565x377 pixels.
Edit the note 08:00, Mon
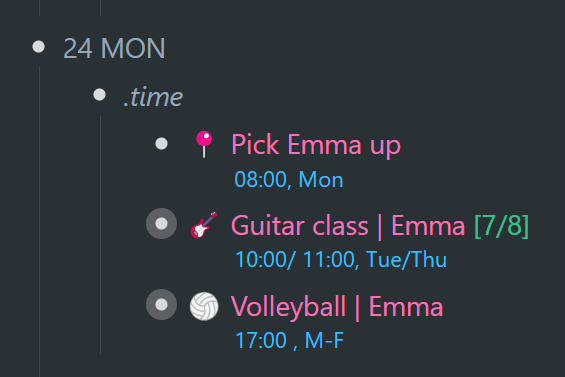click(x=289, y=179)
